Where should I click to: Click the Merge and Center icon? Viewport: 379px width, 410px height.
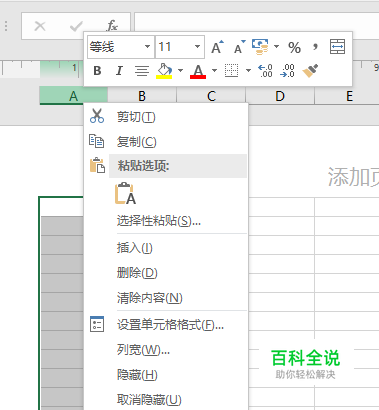click(x=337, y=47)
